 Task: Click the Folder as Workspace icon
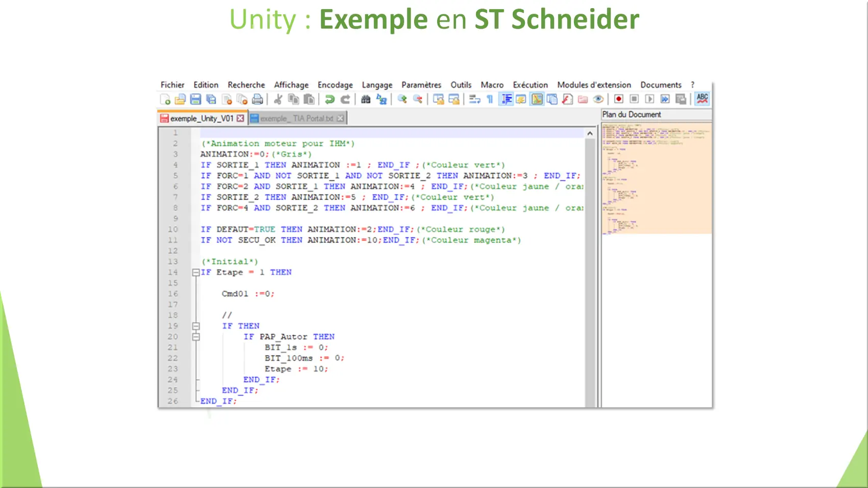583,99
